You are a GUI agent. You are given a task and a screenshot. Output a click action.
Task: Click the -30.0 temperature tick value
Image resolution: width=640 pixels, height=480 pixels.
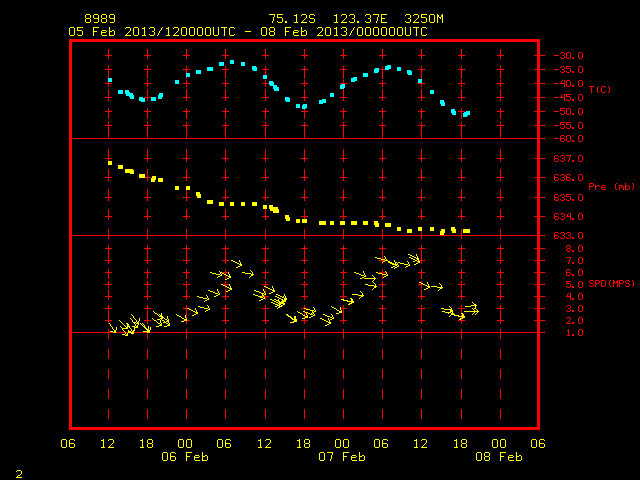[568, 56]
